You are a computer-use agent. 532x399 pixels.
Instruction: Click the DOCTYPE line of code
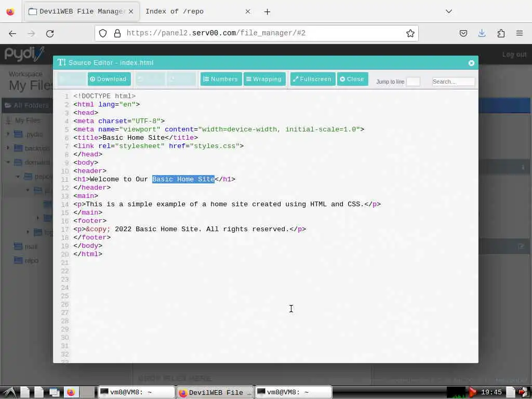[104, 96]
